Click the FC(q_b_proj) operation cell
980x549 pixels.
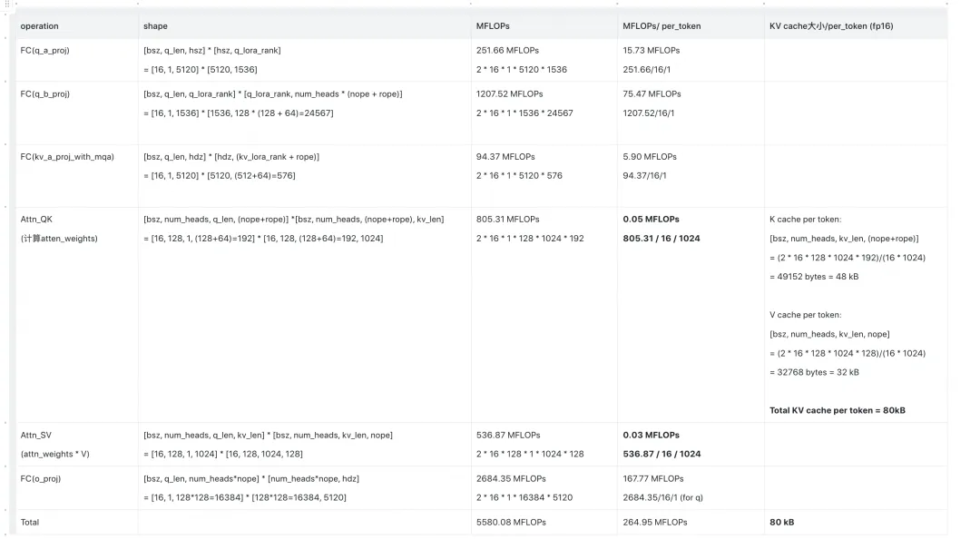tap(77, 113)
